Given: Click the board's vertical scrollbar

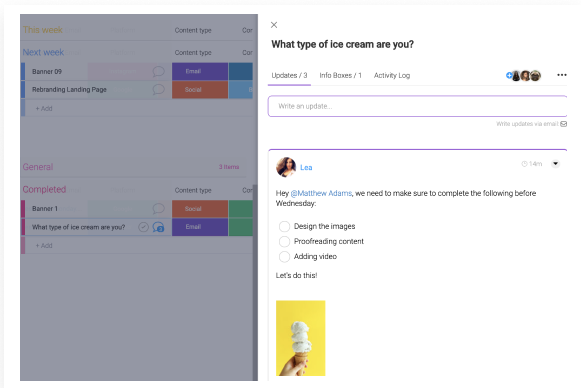Looking at the screenshot, I should tap(255, 282).
